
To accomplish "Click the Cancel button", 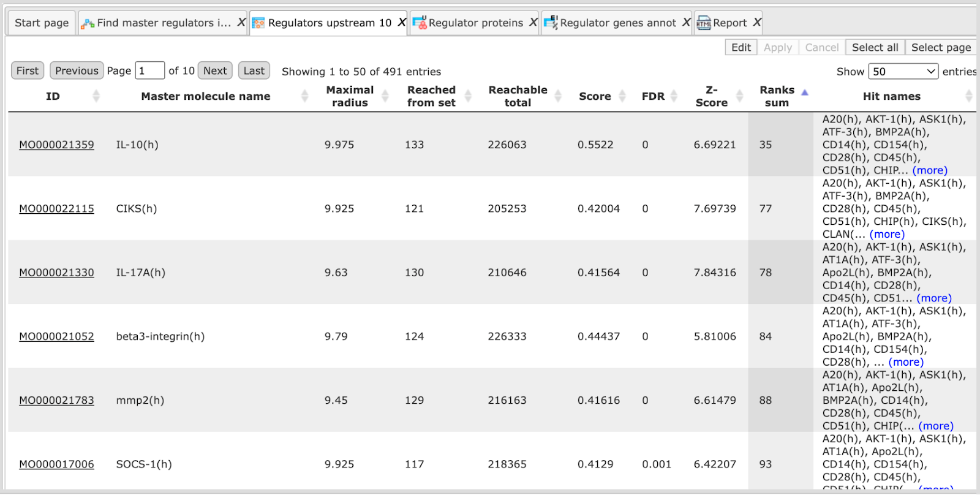I will [x=822, y=47].
